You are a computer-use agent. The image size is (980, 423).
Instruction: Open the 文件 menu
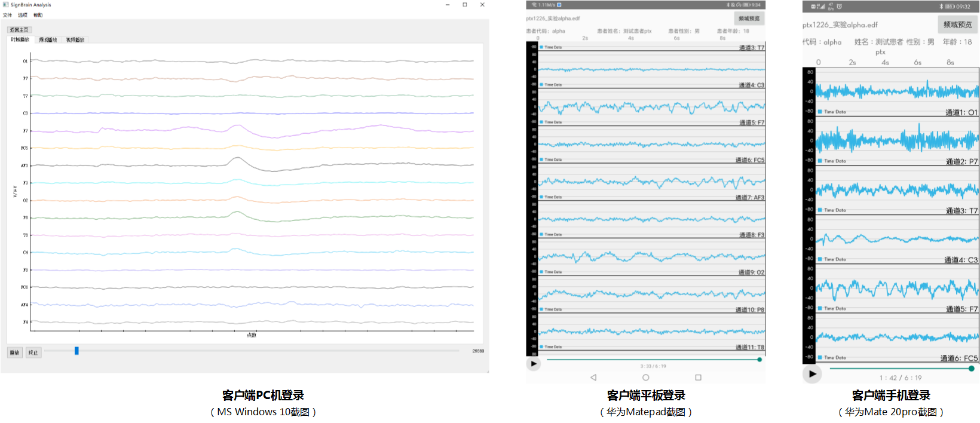(7, 15)
